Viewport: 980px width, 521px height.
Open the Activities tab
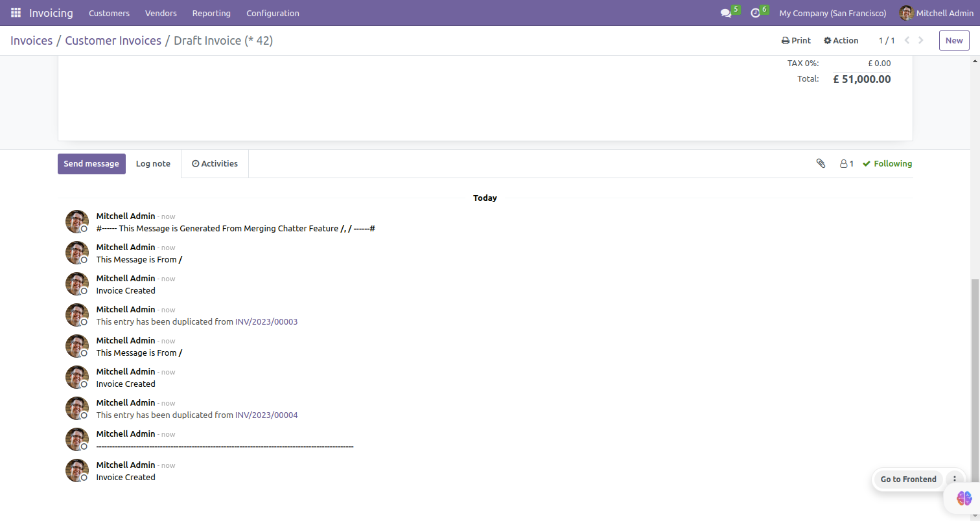click(215, 164)
